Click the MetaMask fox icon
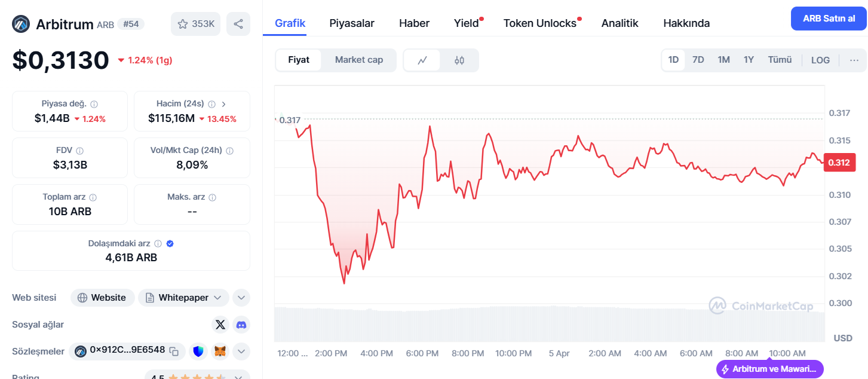Viewport: 868px width, 379px height. (220, 352)
